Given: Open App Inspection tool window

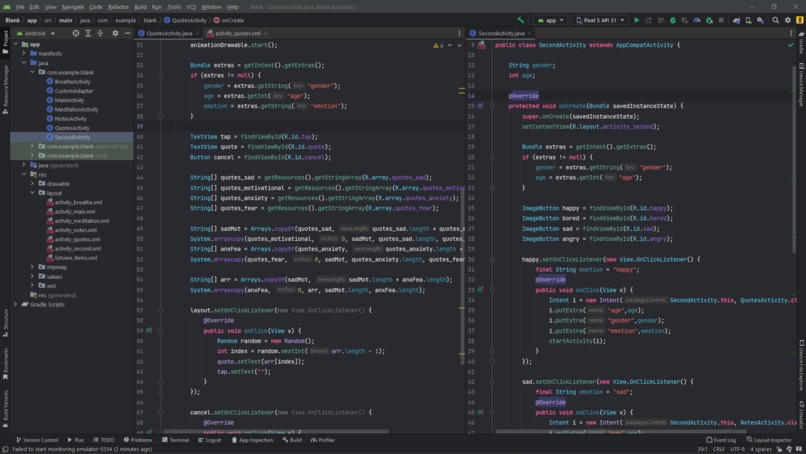Looking at the screenshot, I should click(252, 440).
